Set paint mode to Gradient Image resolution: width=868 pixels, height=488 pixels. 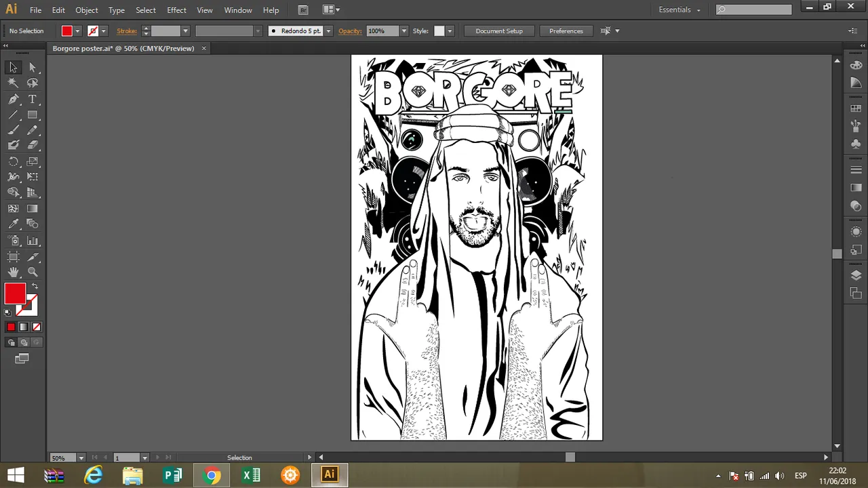(x=24, y=327)
